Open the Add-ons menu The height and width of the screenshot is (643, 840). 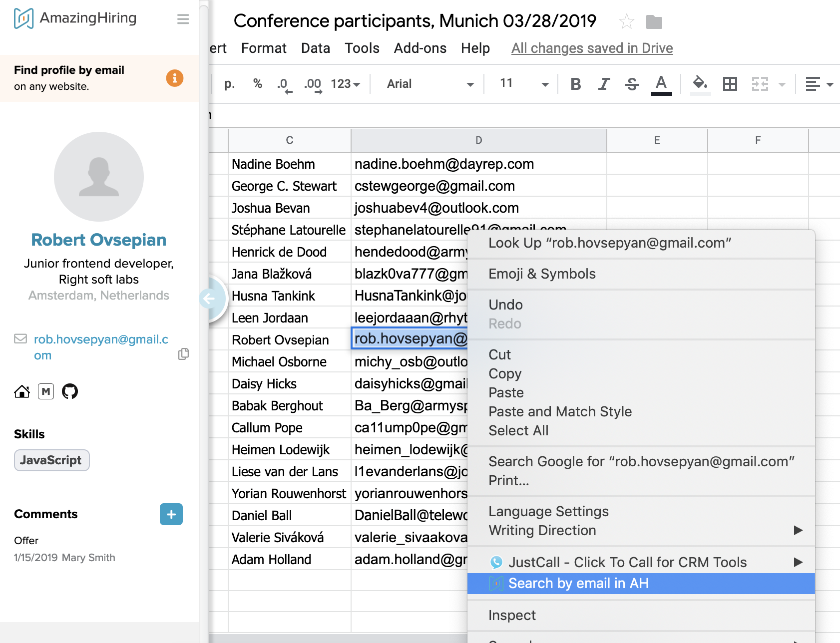(x=420, y=48)
